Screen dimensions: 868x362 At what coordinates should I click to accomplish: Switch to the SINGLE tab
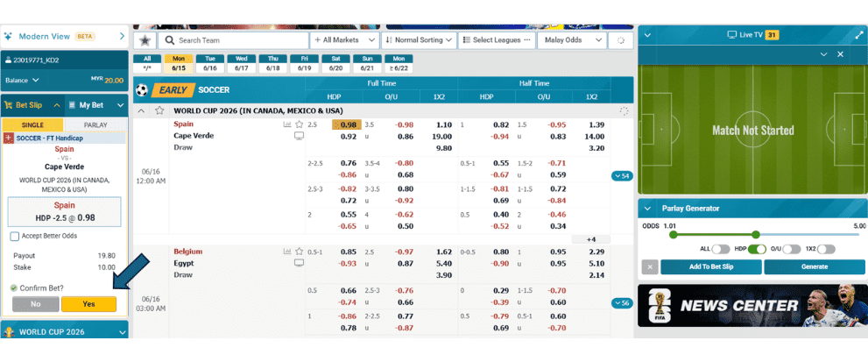point(32,124)
